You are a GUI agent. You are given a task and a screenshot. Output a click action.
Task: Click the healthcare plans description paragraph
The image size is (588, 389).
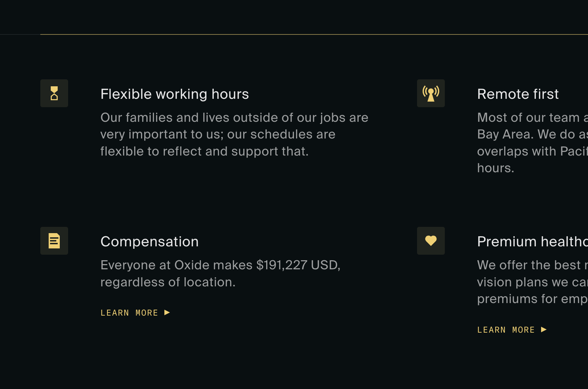tap(532, 282)
